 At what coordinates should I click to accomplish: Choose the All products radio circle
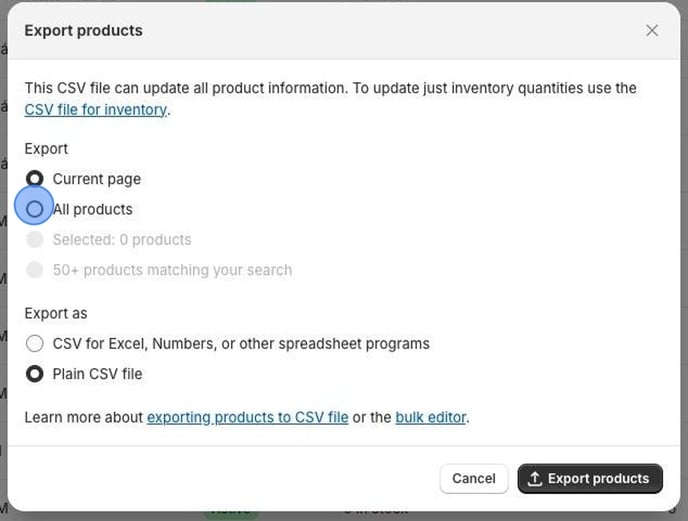[x=35, y=209]
